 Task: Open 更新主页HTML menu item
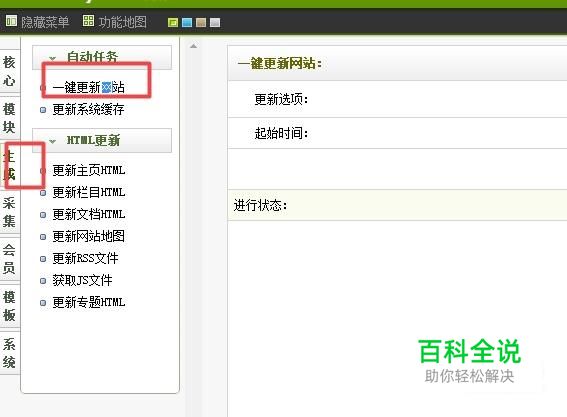[89, 170]
